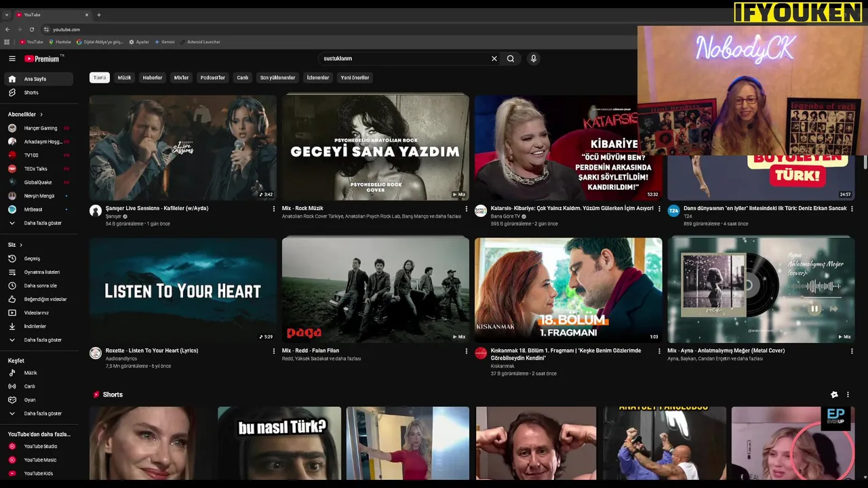868x488 pixels.
Task: Open the Chrome tab search dropdown
Action: pos(7,14)
